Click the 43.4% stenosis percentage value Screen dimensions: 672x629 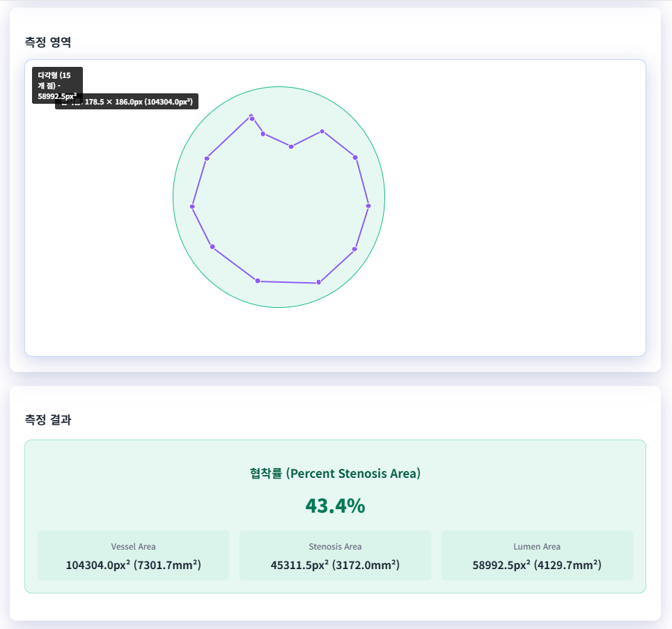tap(335, 506)
